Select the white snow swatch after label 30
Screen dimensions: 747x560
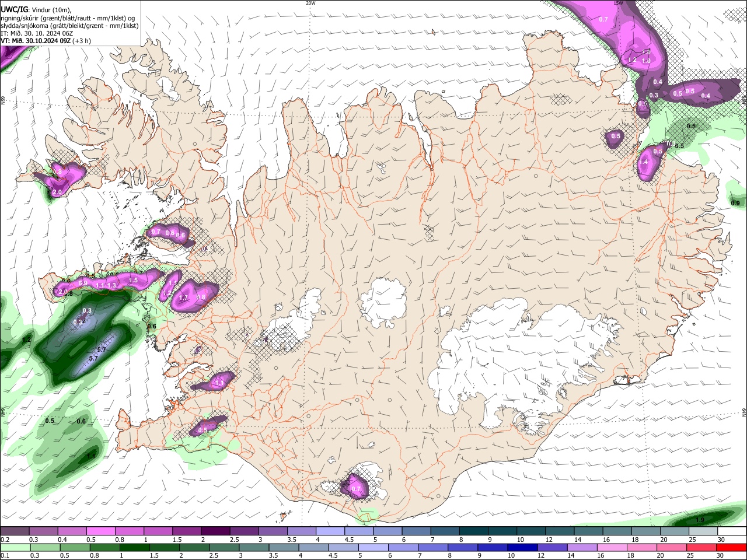click(x=732, y=531)
